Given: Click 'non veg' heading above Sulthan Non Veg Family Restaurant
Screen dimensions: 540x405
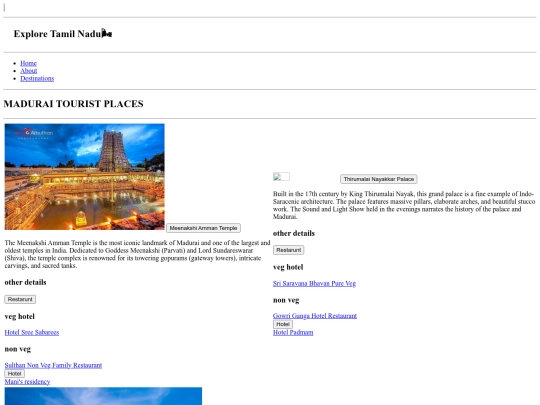Looking at the screenshot, I should [x=18, y=349].
